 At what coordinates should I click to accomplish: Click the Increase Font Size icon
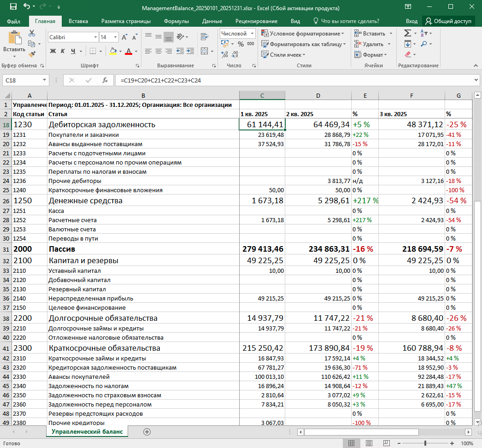pos(124,37)
